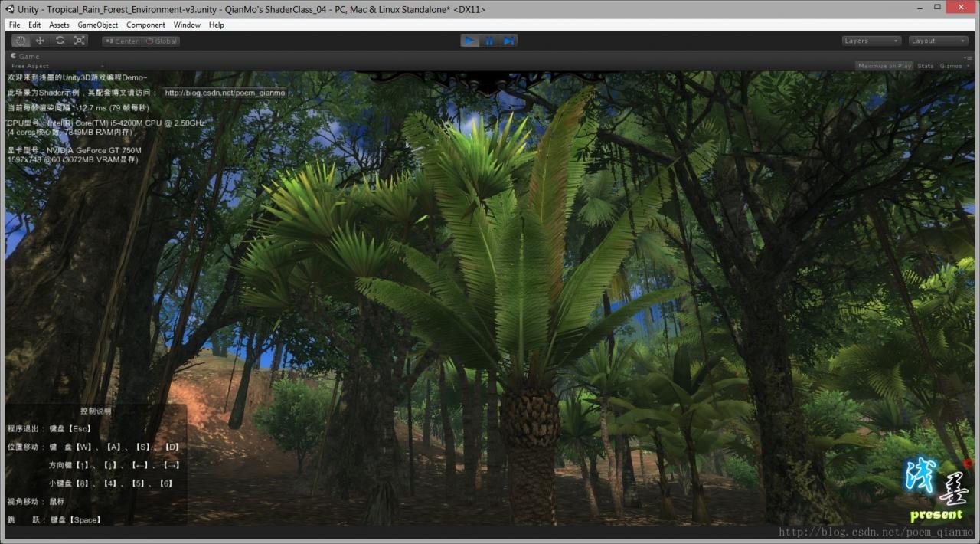Image resolution: width=980 pixels, height=544 pixels.
Task: Click the blog.csdn.net/poem_qianmo link button
Action: tap(224, 93)
